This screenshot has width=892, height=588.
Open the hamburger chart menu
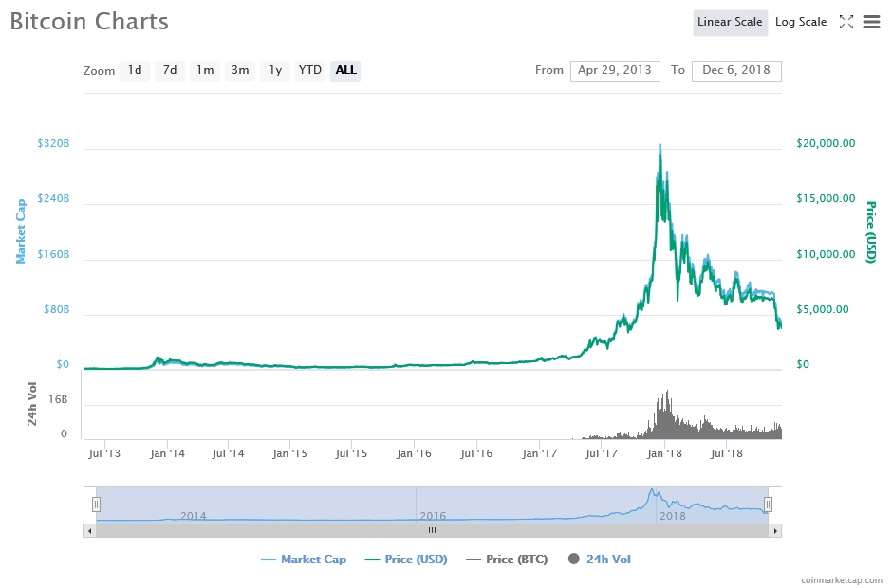(x=871, y=22)
